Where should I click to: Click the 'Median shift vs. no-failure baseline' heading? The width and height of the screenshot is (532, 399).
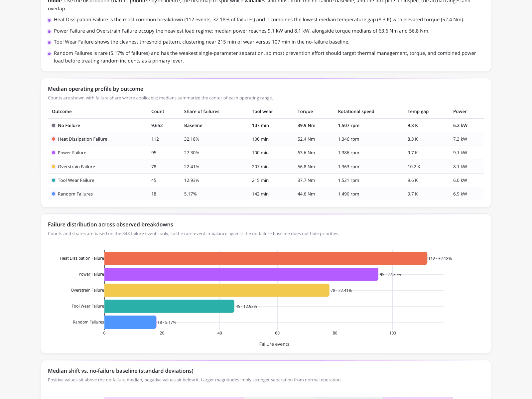(121, 371)
